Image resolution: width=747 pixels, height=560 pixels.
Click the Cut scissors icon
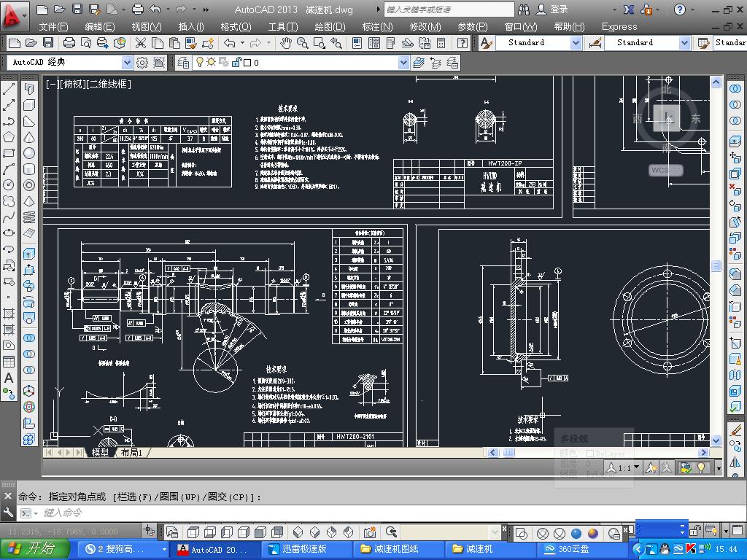[x=140, y=43]
